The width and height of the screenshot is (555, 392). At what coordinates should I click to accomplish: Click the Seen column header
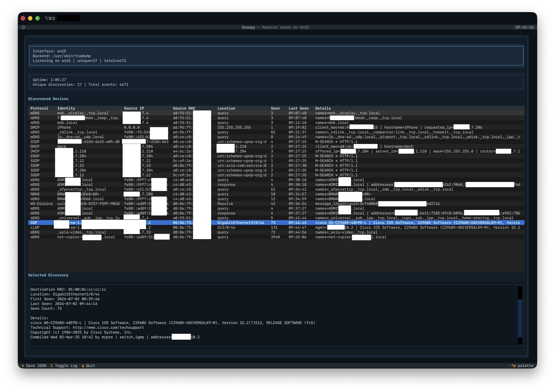click(275, 108)
